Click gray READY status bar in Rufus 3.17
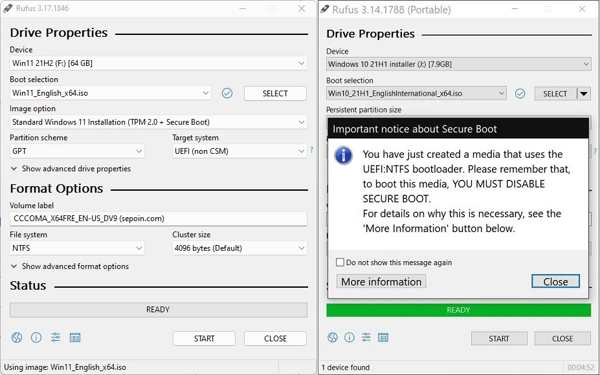The height and width of the screenshot is (375, 600). point(158,310)
